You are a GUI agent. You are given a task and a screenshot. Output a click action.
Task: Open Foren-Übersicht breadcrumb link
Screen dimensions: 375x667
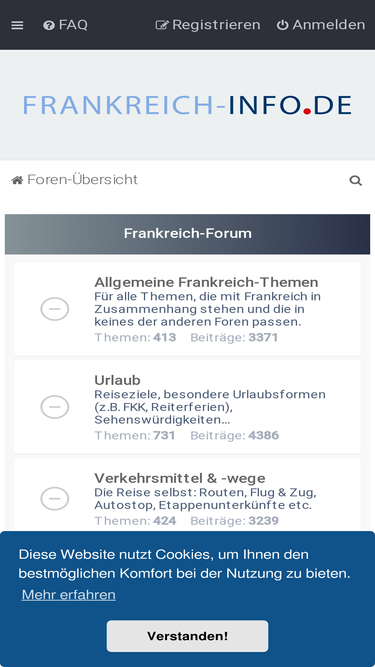click(82, 180)
